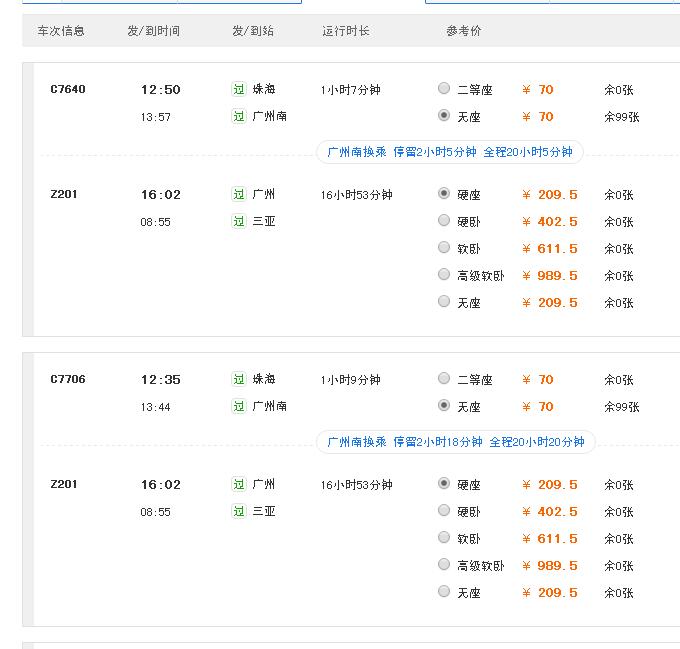Click the 参考价 column header

coord(464,31)
